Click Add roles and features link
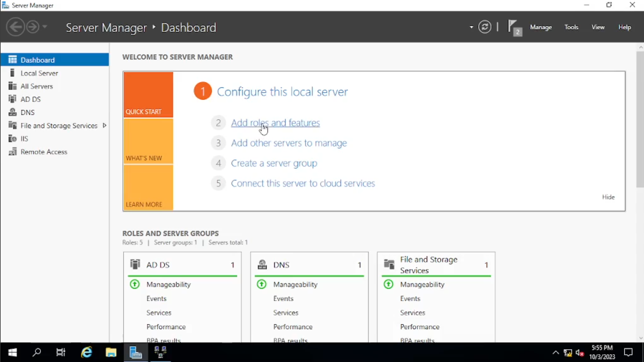The height and width of the screenshot is (362, 644). click(x=275, y=123)
